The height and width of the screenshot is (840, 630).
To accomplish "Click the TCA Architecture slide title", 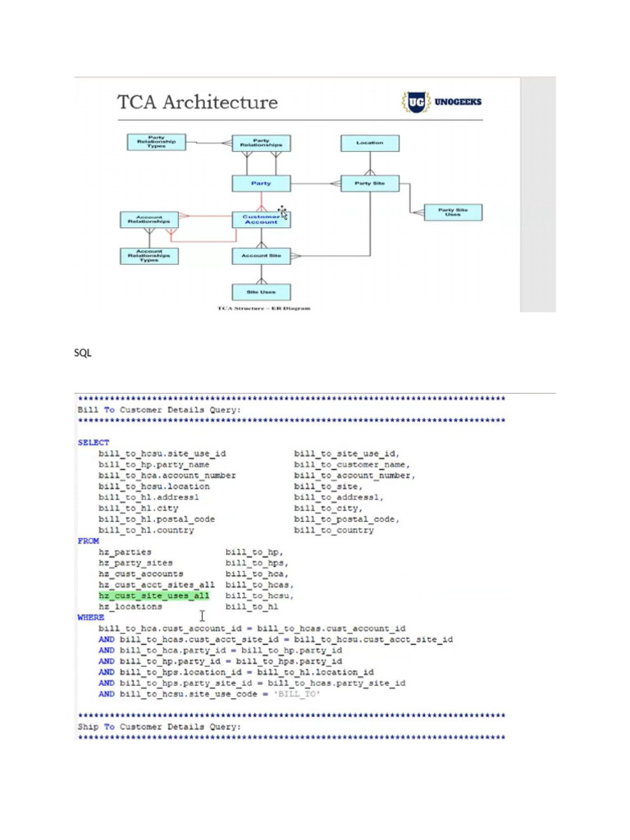I will [x=198, y=103].
